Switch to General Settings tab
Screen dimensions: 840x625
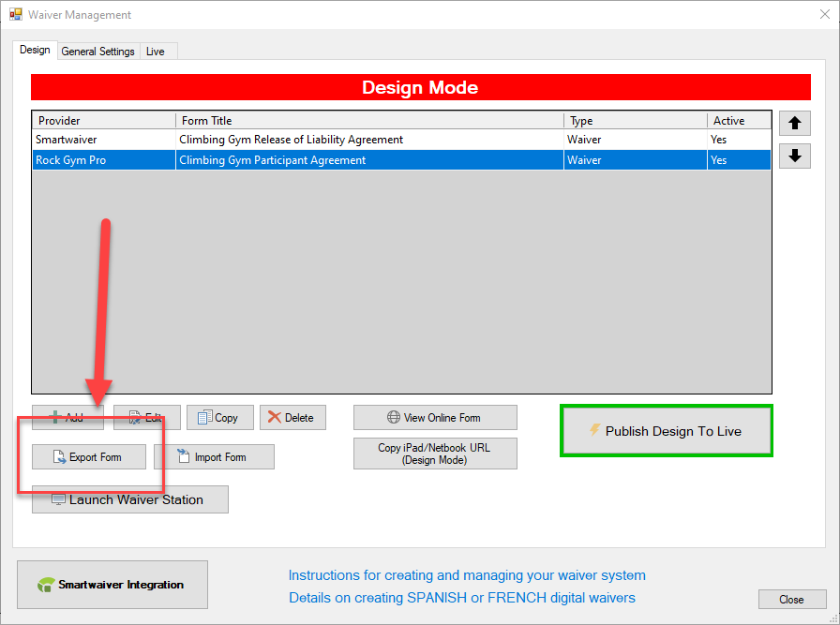[98, 52]
